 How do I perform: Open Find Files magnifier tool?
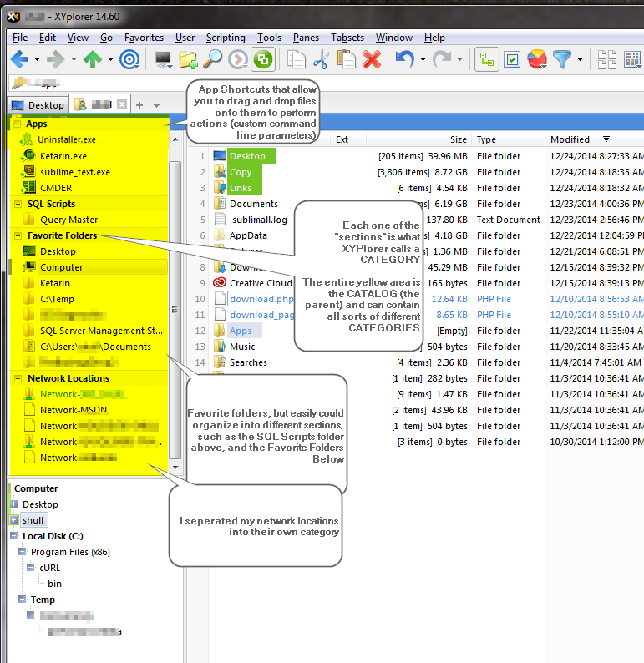pos(213,59)
